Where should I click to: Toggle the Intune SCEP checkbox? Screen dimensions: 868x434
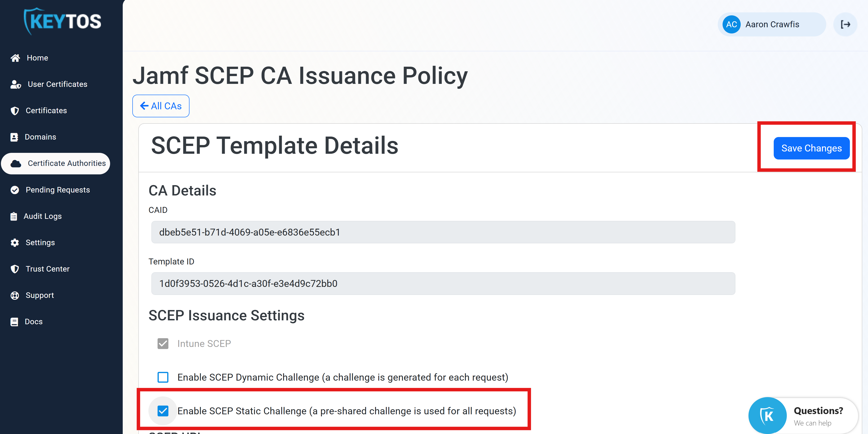click(163, 344)
